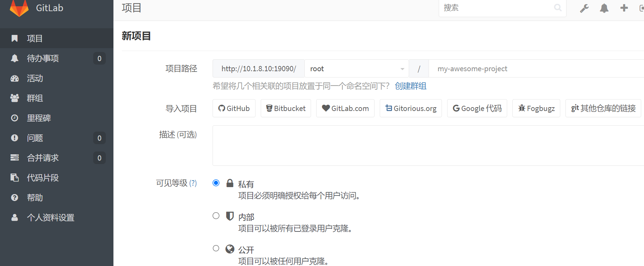Go to 活动 in the sidebar
The height and width of the screenshot is (266, 644).
[57, 78]
